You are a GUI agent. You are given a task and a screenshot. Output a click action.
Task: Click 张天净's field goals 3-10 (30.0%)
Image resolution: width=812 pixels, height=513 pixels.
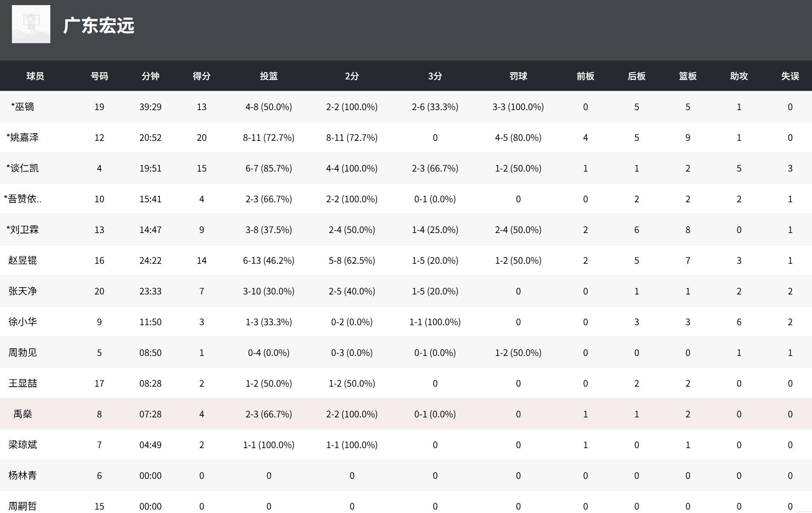coord(269,291)
